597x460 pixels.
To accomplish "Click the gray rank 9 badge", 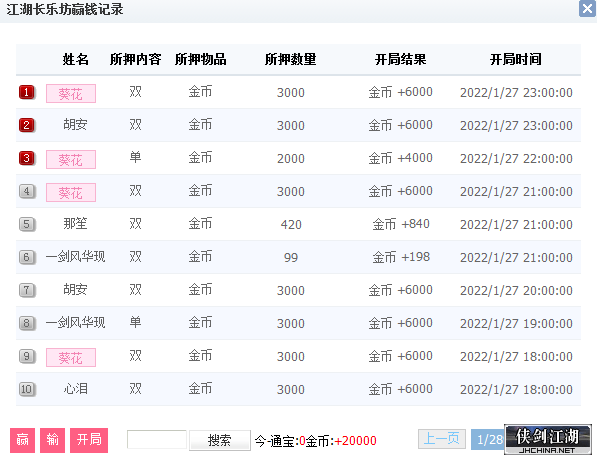I will (x=27, y=356).
